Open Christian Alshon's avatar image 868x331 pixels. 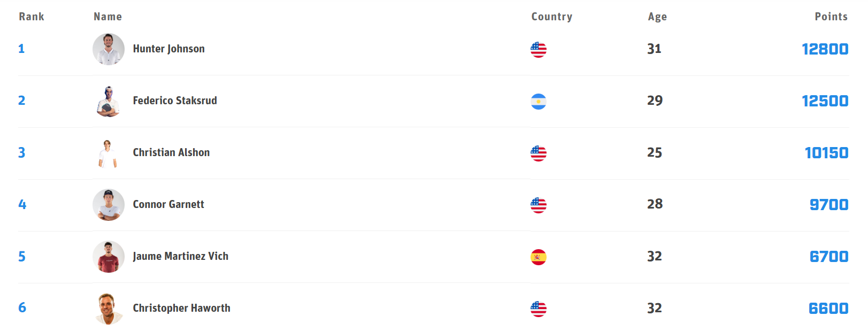pyautogui.click(x=108, y=153)
